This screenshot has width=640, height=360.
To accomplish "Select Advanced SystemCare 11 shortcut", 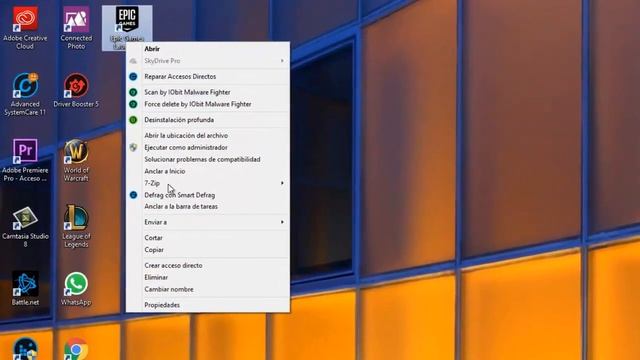I will (25, 94).
